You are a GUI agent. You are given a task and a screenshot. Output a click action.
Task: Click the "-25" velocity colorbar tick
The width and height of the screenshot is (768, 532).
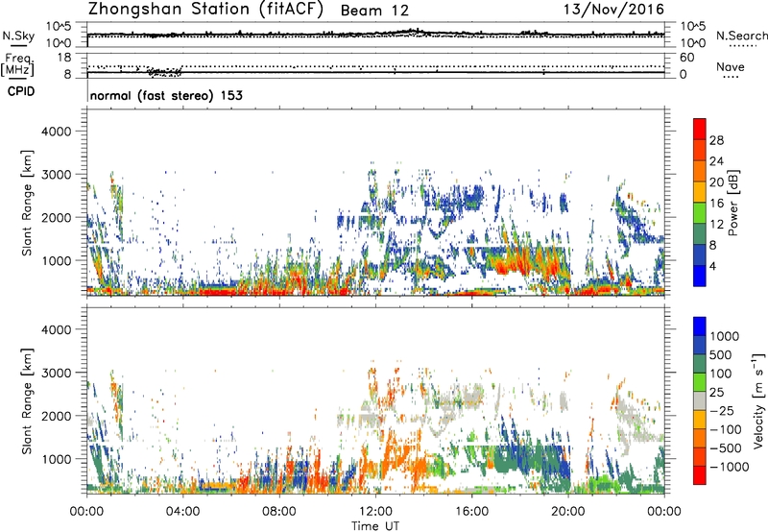[x=722, y=410]
